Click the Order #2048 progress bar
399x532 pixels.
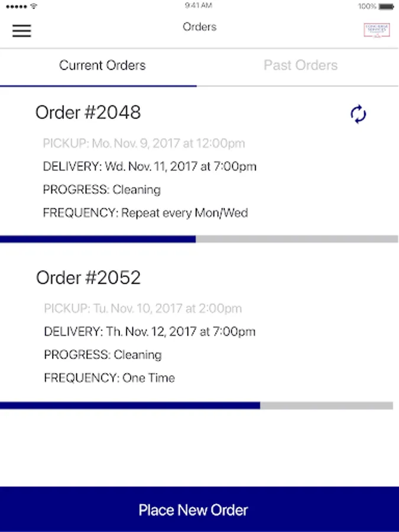(199, 239)
